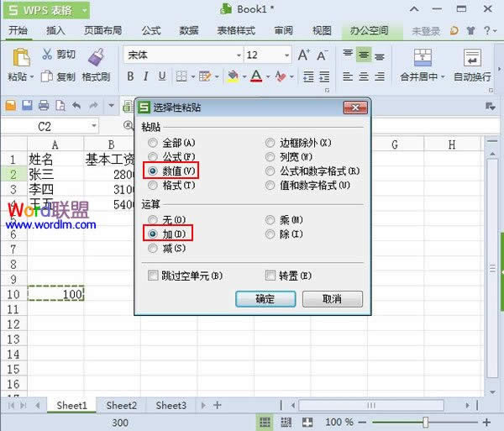Screen dimensions: 504x431
Task: Expand the quick access toolbar customize arrow
Action: [x=111, y=105]
